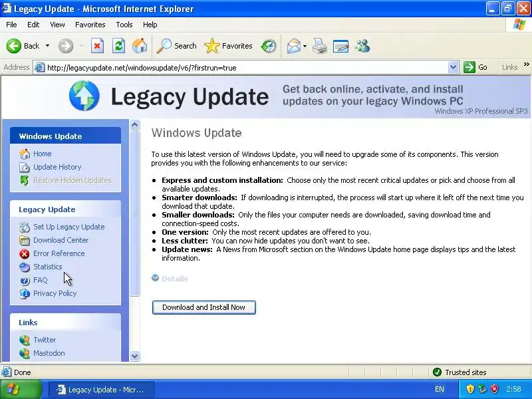Open the View menu
Image resolution: width=532 pixels, height=399 pixels.
(x=57, y=25)
